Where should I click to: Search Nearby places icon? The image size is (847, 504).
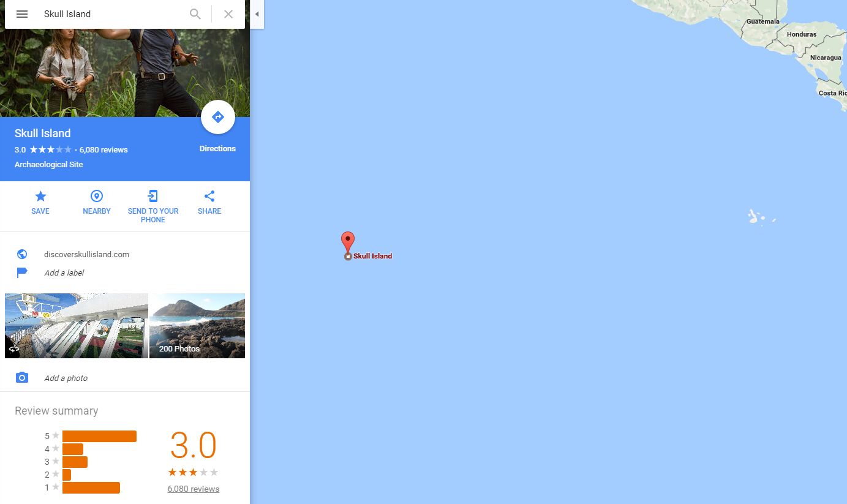[97, 196]
